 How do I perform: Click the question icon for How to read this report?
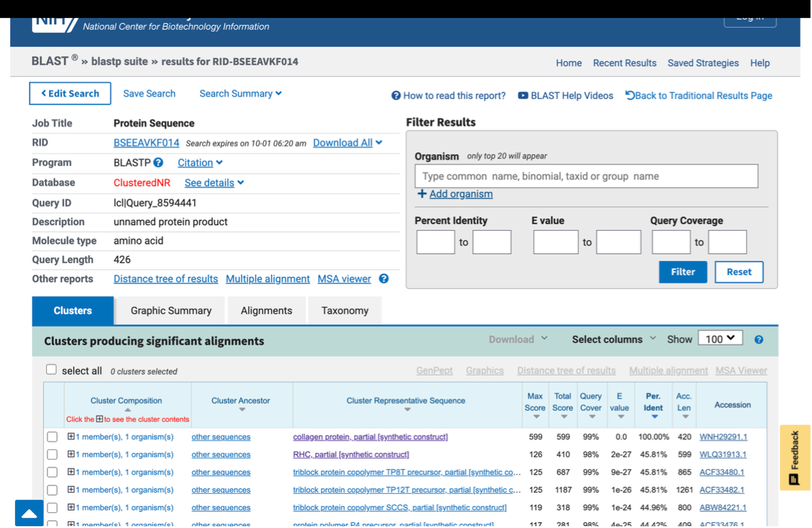[396, 96]
